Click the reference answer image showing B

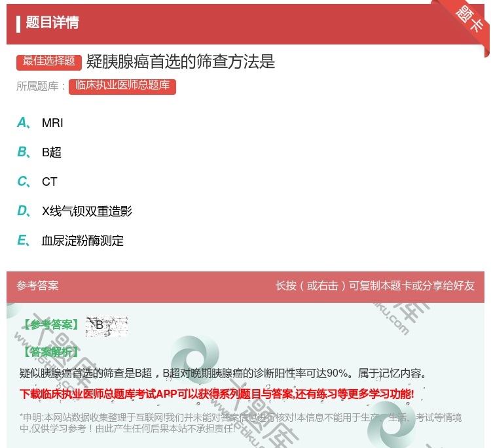pyautogui.click(x=107, y=326)
